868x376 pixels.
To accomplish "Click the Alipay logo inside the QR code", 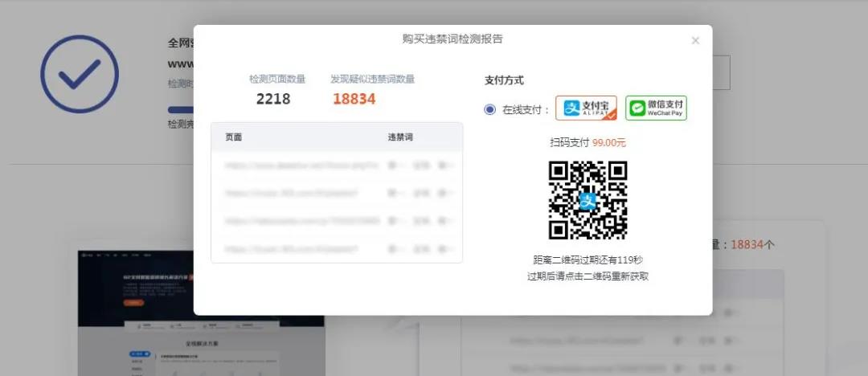I will 588,201.
